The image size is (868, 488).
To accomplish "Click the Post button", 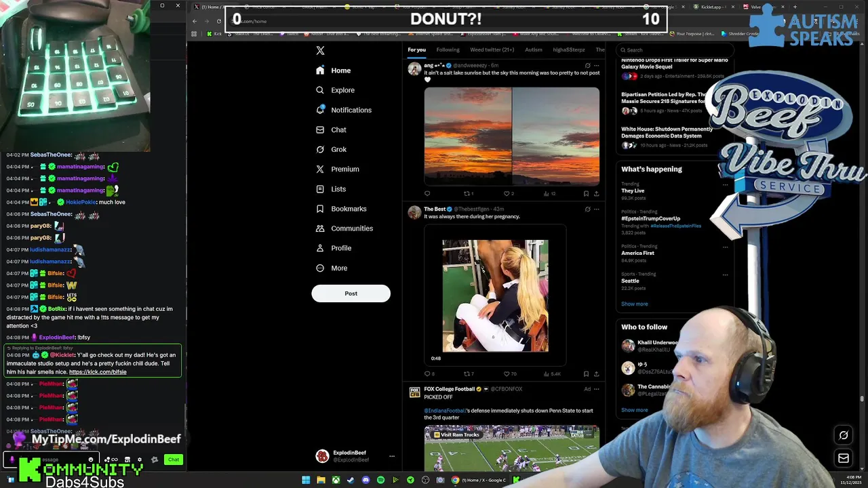I will pos(351,293).
